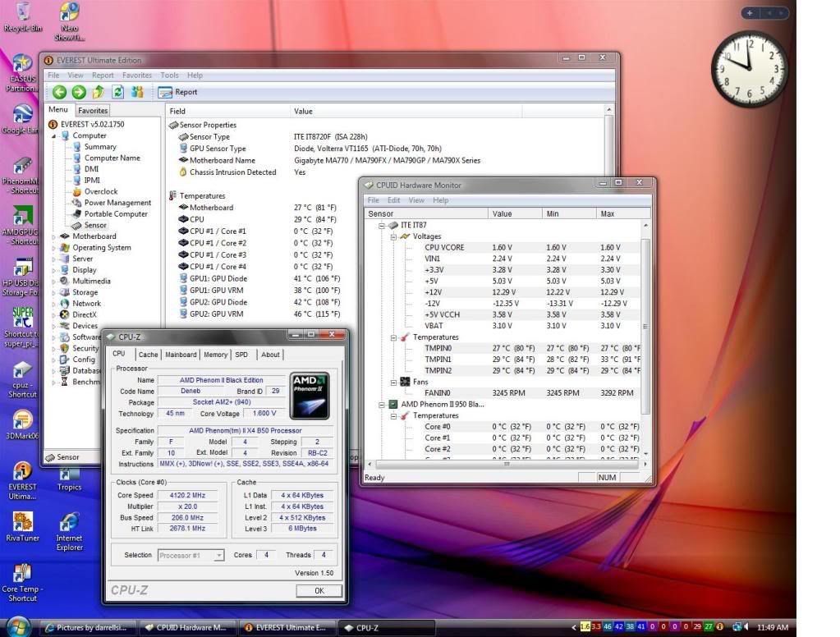Expand the Motherboard node in EVEREST tree
The width and height of the screenshot is (840, 637).
(x=53, y=236)
